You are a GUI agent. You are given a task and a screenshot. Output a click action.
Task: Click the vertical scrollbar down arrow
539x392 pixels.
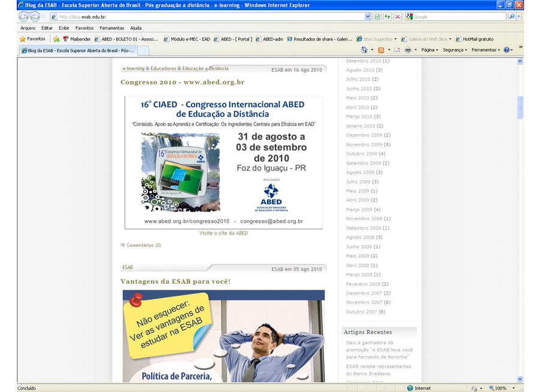[x=520, y=379]
